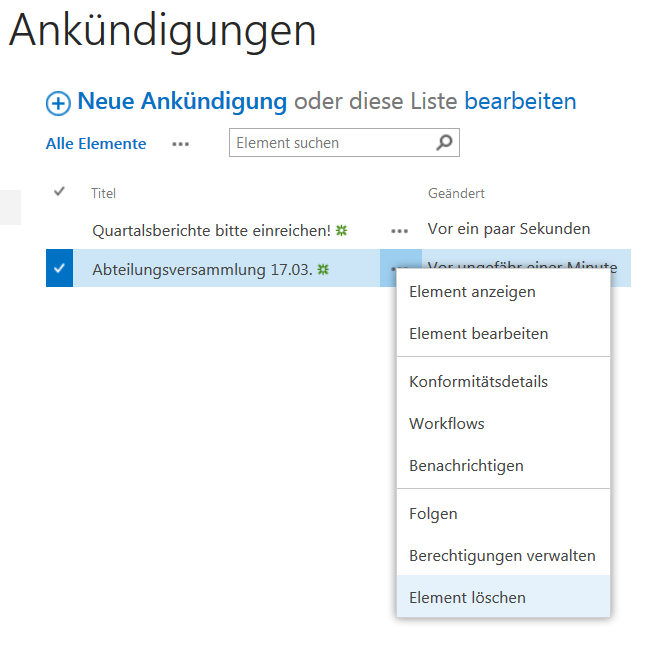The width and height of the screenshot is (649, 655).
Task: Open ellipsis menu for Quartalsberichte item
Action: click(399, 230)
